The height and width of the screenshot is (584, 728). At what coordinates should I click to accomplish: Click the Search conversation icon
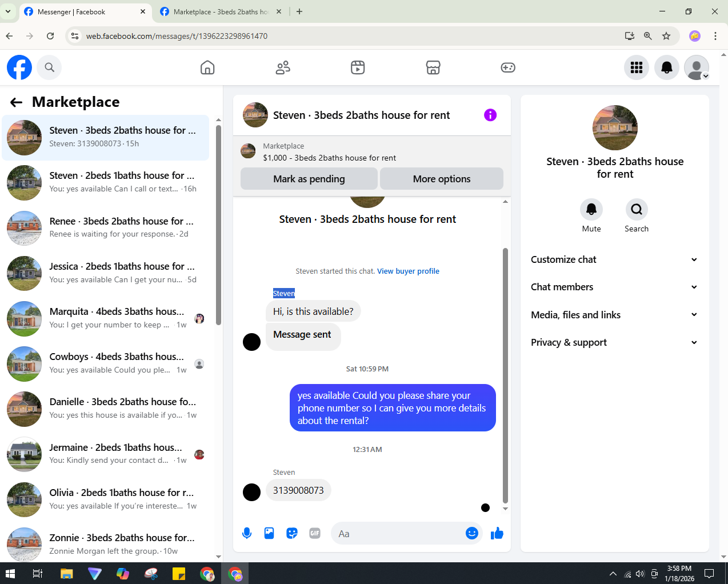coord(637,210)
